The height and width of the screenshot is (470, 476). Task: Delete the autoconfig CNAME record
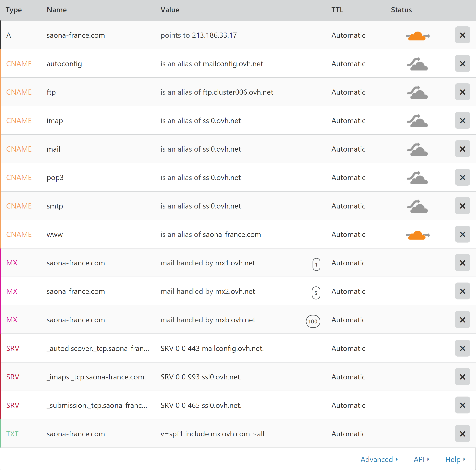tap(462, 64)
